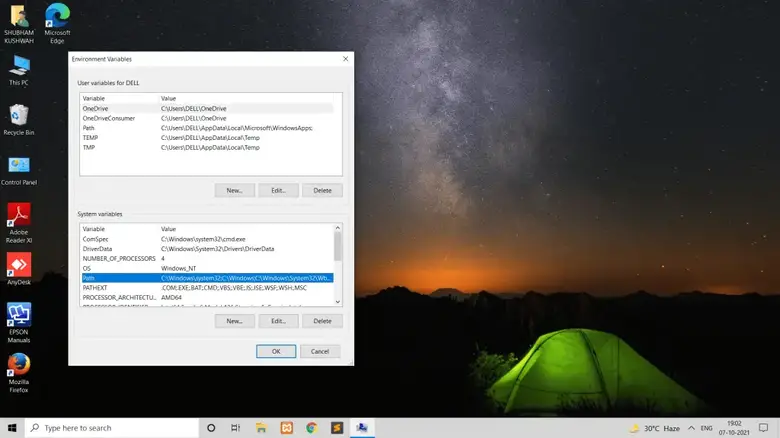Click Variable column header in User variables

[119, 99]
